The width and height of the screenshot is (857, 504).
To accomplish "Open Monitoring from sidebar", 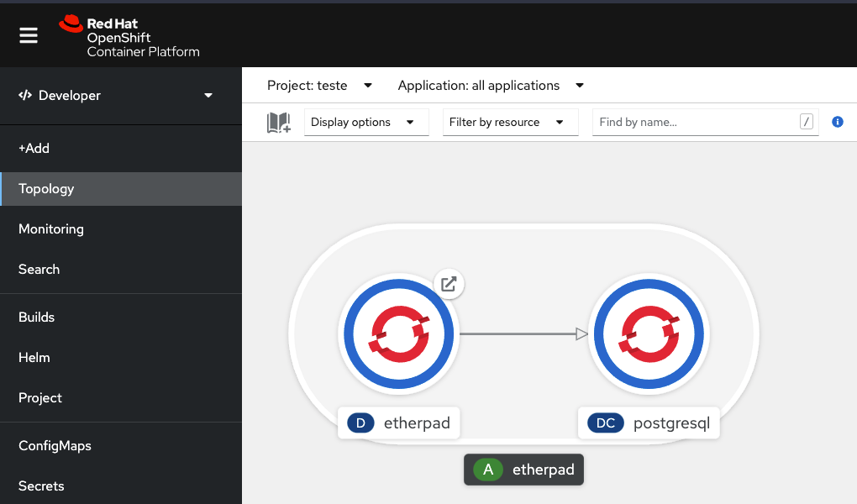I will pos(121,229).
